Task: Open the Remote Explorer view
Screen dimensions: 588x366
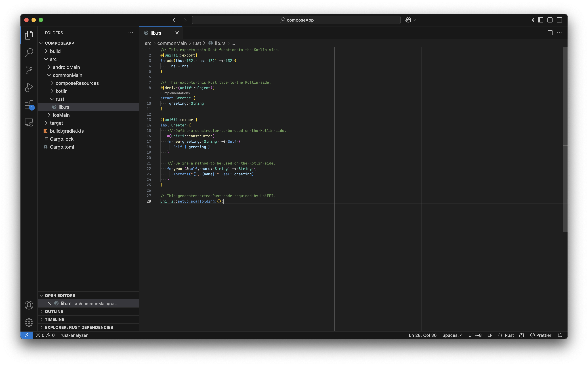Action: click(29, 122)
